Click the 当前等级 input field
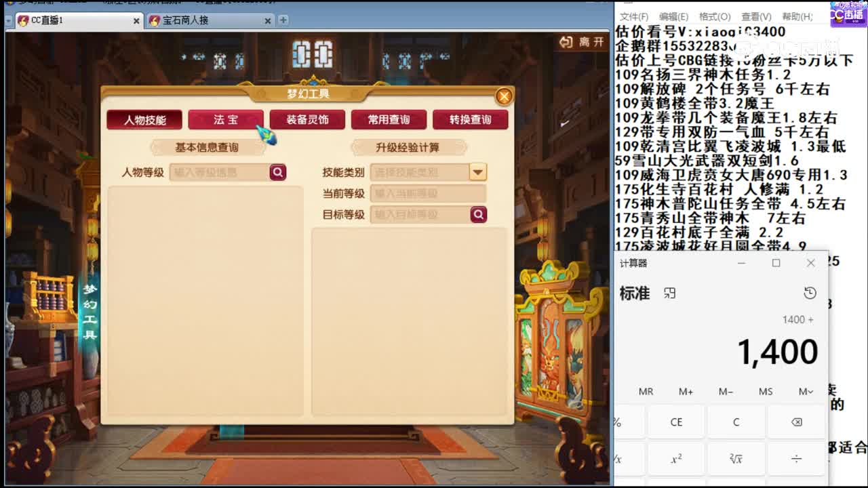The height and width of the screenshot is (488, 868). click(x=428, y=193)
